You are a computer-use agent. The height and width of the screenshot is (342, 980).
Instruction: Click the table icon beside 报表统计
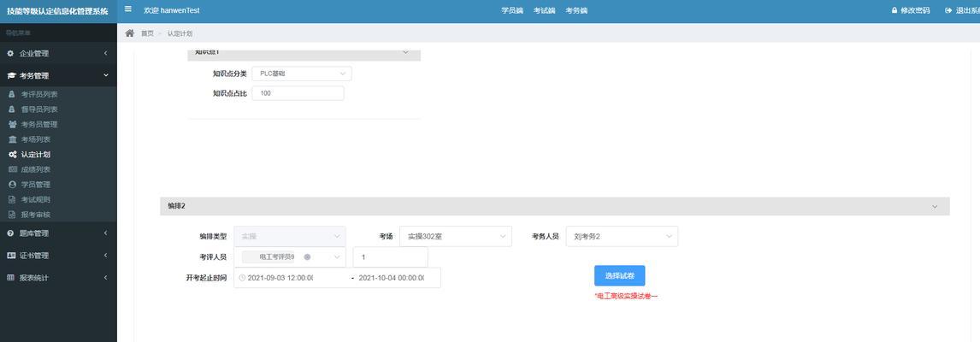[10, 278]
